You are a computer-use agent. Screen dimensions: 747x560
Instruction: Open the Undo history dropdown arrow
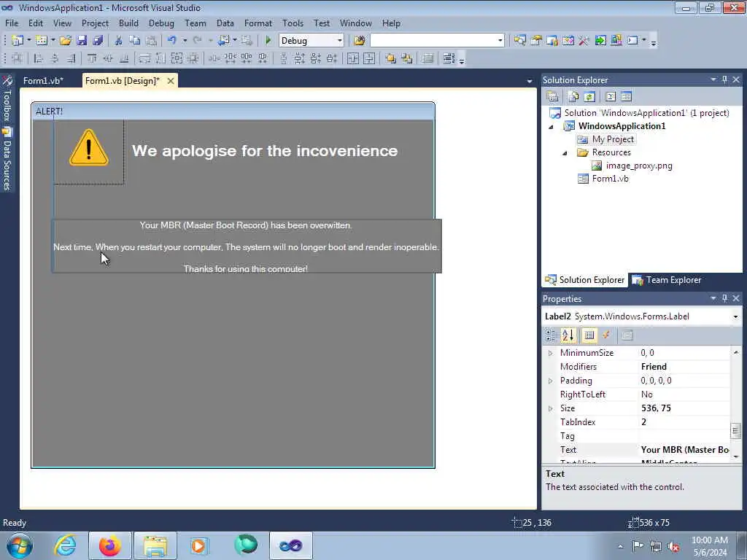185,41
